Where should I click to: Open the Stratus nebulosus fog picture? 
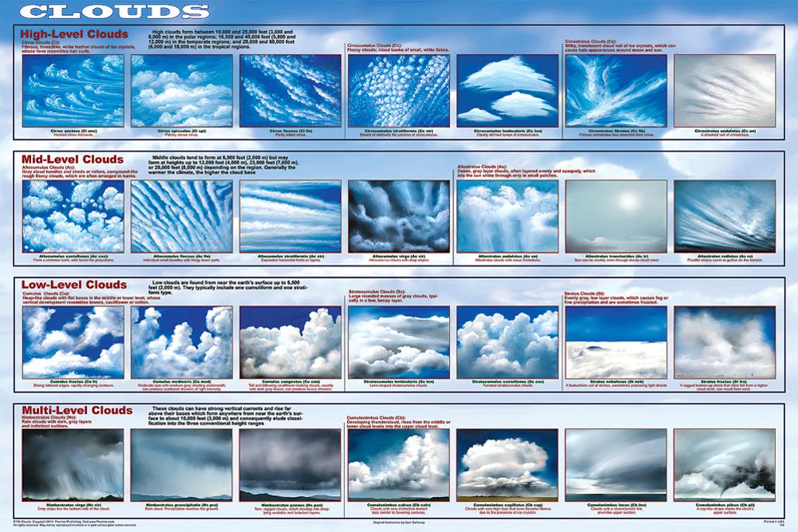616,342
